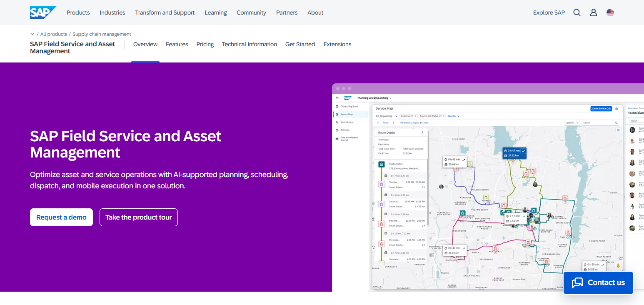
Task: Click the map search magnifier in the screenshot
Action: (x=617, y=123)
